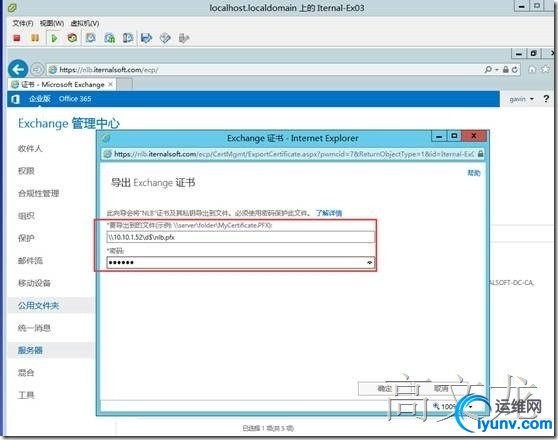558x440 pixels.
Task: Click the red stop VM toolbar icon
Action: point(16,38)
